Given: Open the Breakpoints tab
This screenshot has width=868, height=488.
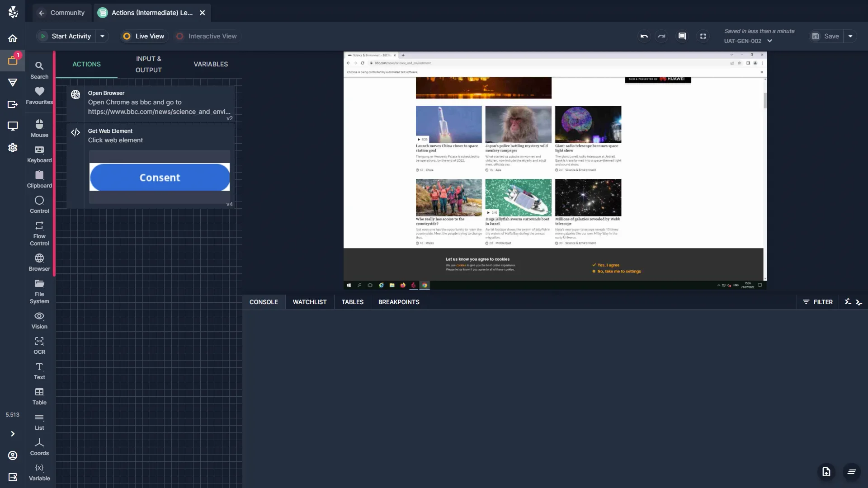Looking at the screenshot, I should coord(399,302).
